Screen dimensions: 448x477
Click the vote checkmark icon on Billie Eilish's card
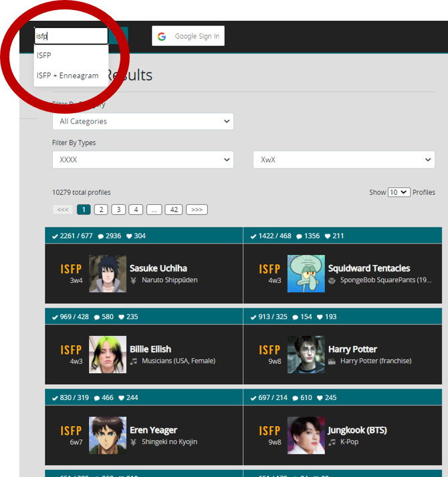[55, 317]
